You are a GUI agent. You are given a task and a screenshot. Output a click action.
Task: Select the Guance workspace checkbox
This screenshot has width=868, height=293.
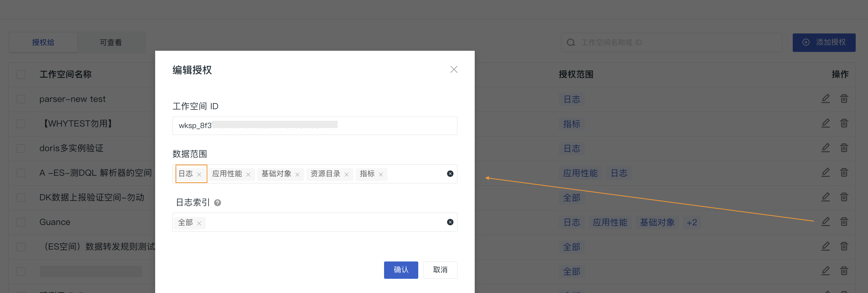(x=21, y=222)
